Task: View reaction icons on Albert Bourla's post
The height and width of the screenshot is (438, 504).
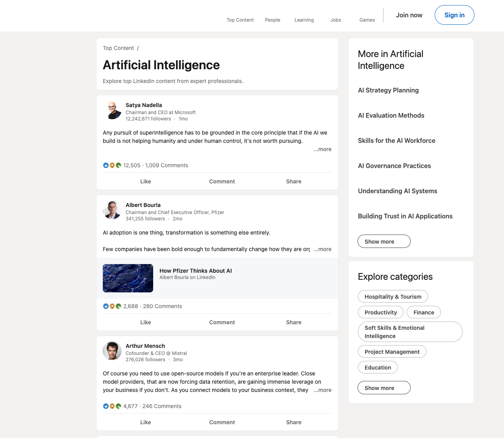Action: 112,306
